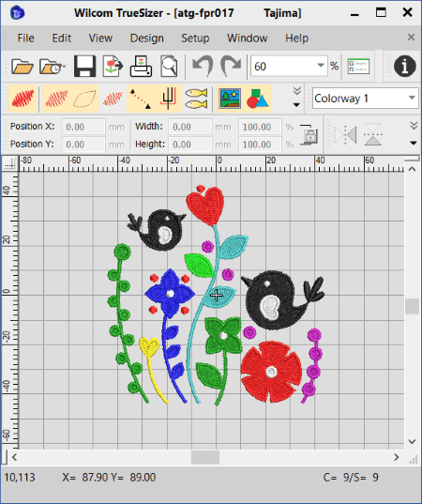Image resolution: width=422 pixels, height=504 pixels.
Task: Open design information with the i icon
Action: pos(405,67)
